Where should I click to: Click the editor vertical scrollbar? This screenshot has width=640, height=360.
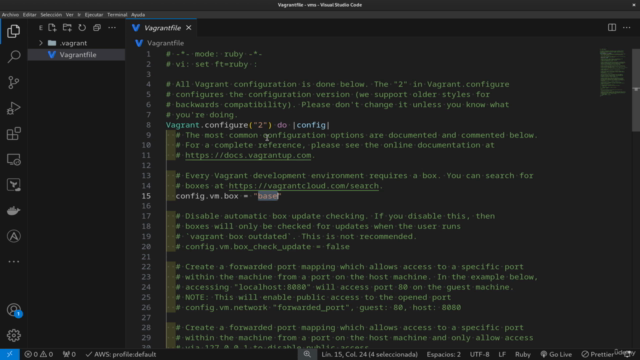(x=636, y=90)
